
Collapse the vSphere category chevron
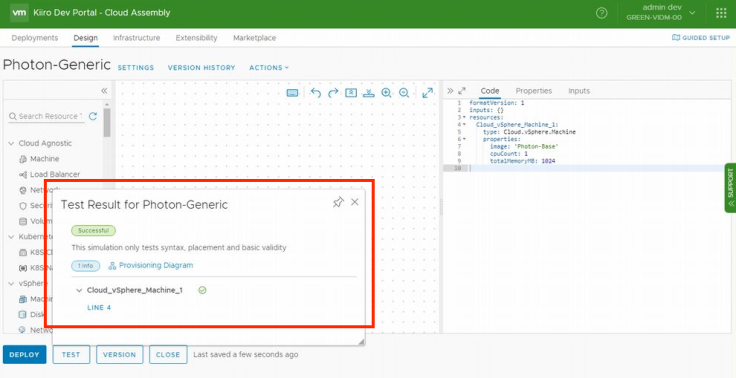tap(11, 283)
